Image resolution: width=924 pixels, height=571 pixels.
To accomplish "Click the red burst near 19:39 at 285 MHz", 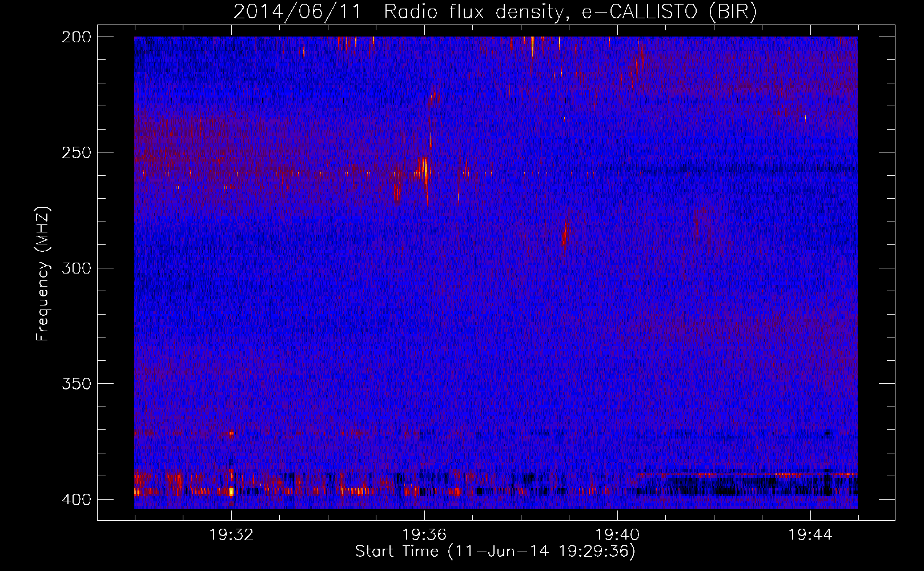I will [x=565, y=234].
